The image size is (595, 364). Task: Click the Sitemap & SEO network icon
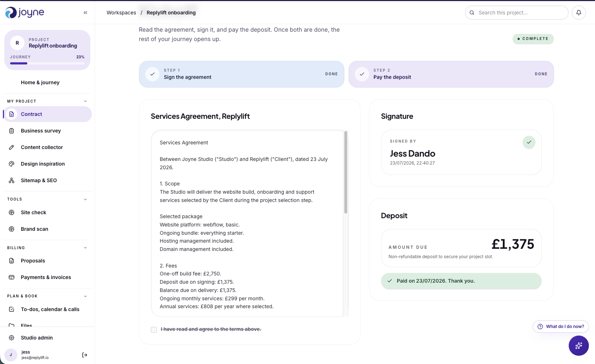coord(12,180)
